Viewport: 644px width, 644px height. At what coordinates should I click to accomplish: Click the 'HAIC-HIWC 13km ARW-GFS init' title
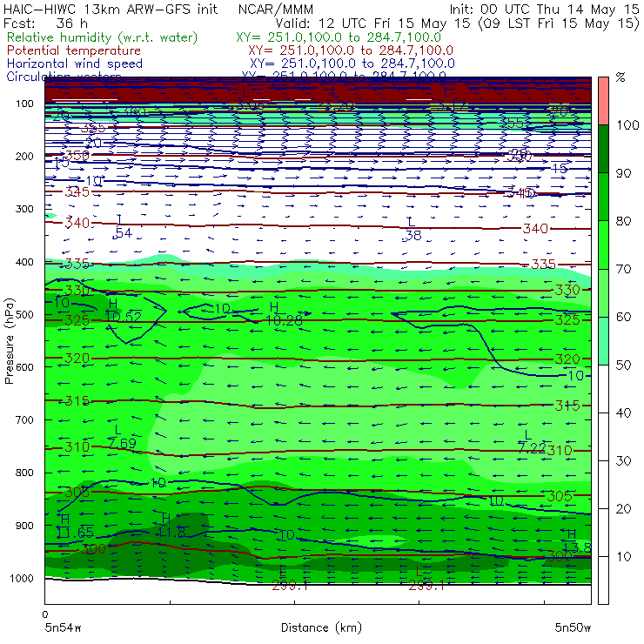pyautogui.click(x=111, y=9)
